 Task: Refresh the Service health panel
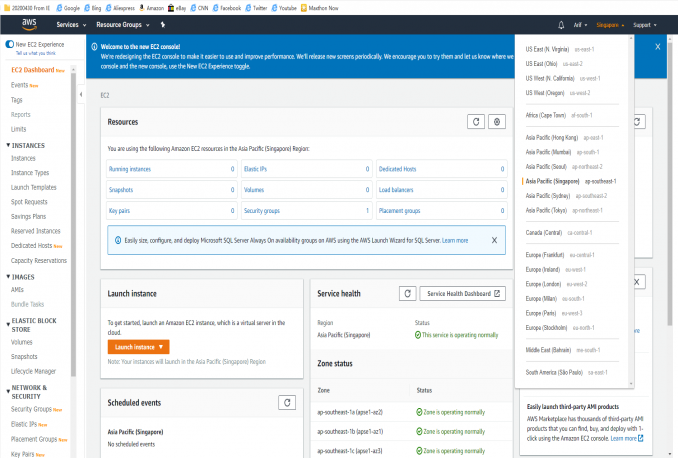pos(407,293)
